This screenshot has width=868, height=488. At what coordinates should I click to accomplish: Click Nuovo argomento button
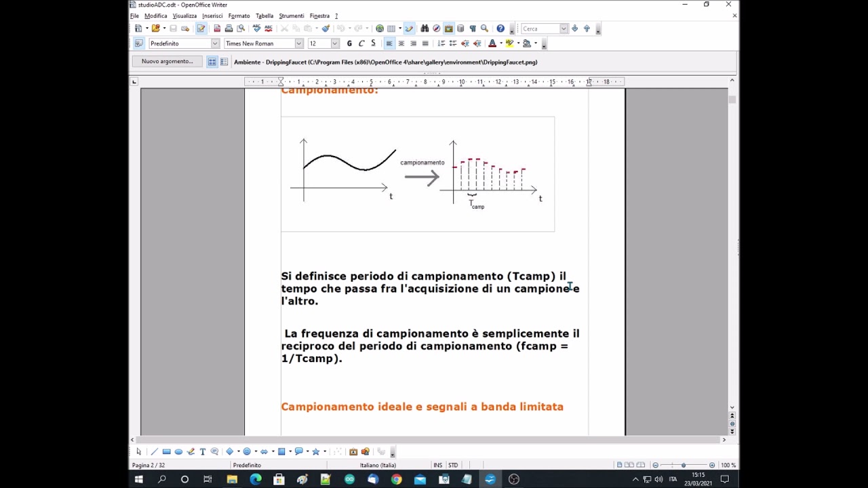coord(167,62)
